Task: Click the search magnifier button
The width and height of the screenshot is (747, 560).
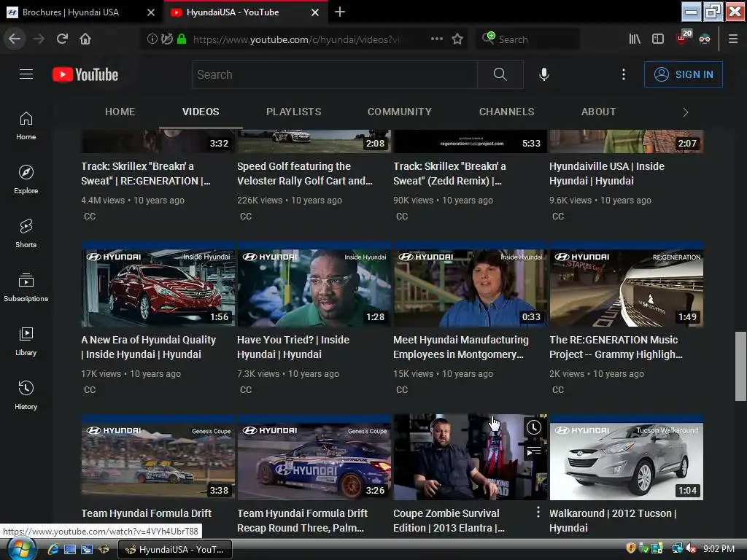Action: 500,74
